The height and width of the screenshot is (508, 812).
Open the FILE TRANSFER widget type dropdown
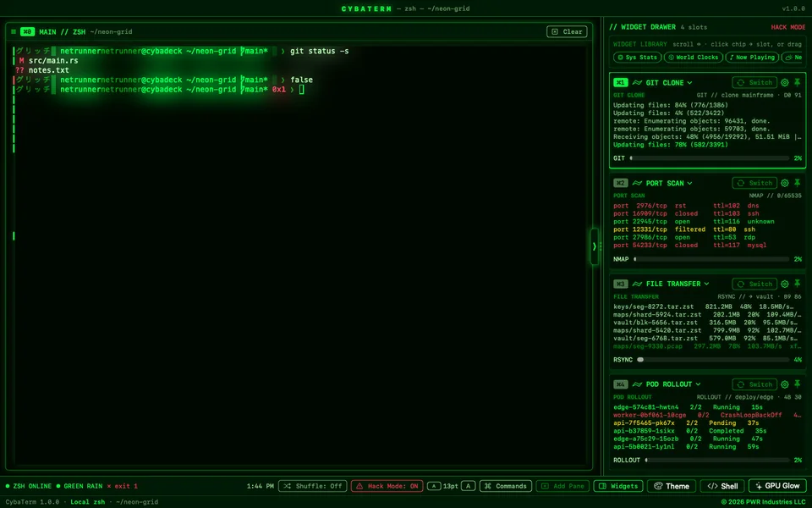[678, 284]
